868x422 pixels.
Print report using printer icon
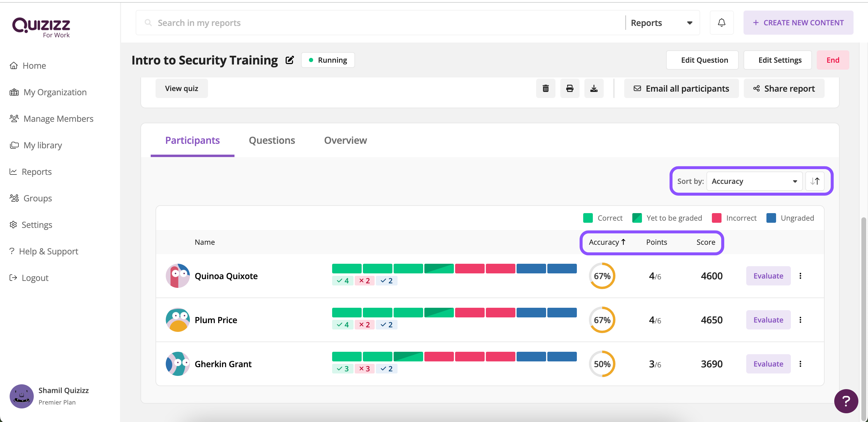570,88
